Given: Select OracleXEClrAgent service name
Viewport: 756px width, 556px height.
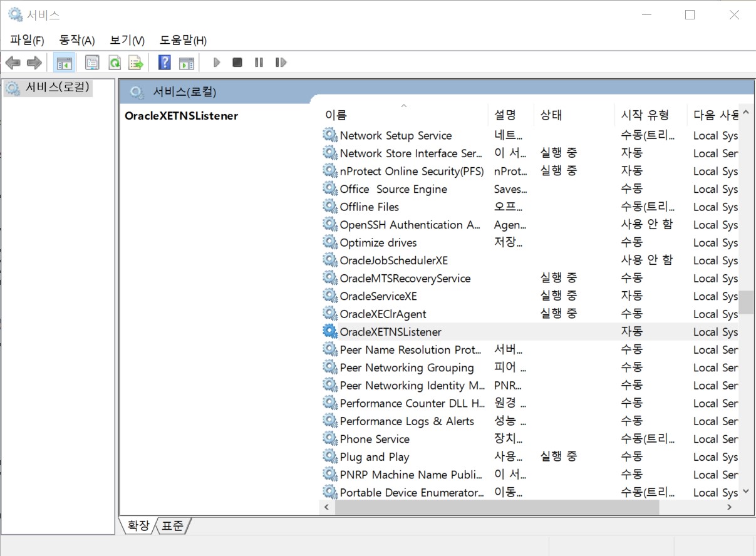Looking at the screenshot, I should coord(383,314).
